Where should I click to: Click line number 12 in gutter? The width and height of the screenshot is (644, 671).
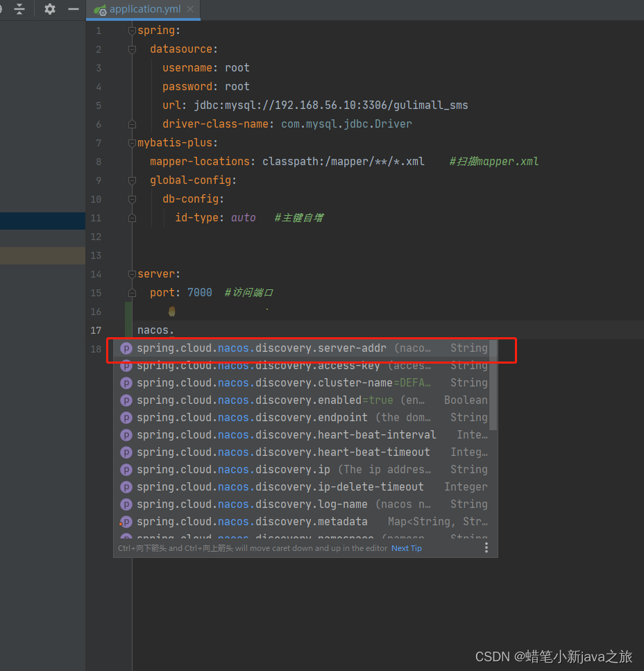pos(96,237)
